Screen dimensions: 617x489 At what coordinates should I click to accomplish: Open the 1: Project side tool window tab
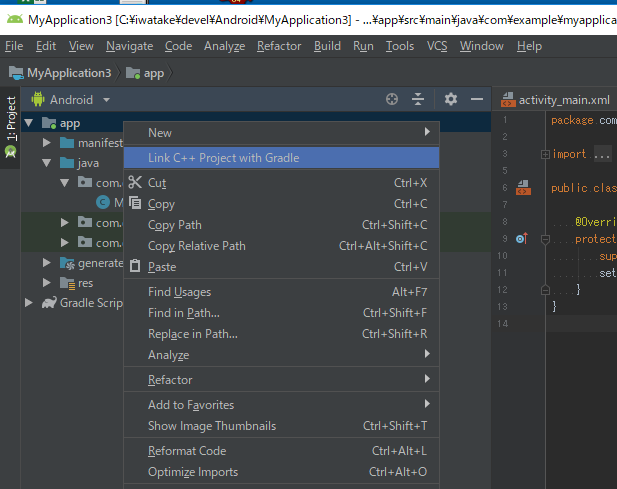tap(11, 128)
